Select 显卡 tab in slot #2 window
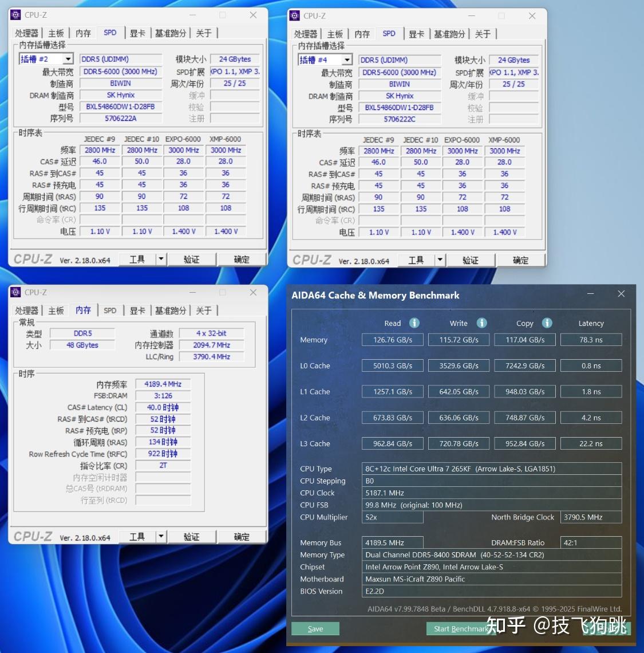The width and height of the screenshot is (644, 653). pyautogui.click(x=137, y=33)
